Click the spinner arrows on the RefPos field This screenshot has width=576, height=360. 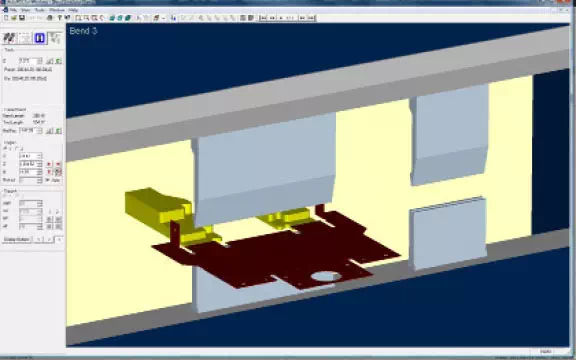click(40, 130)
